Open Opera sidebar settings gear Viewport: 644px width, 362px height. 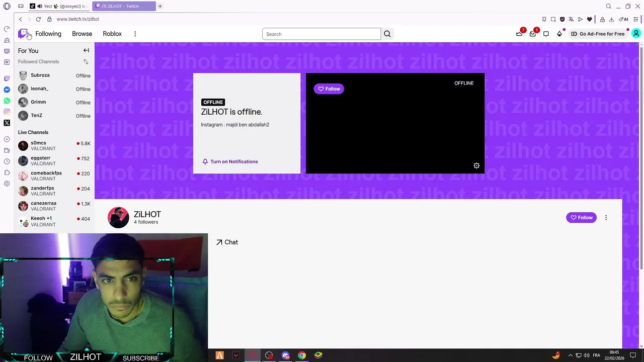pyautogui.click(x=7, y=184)
